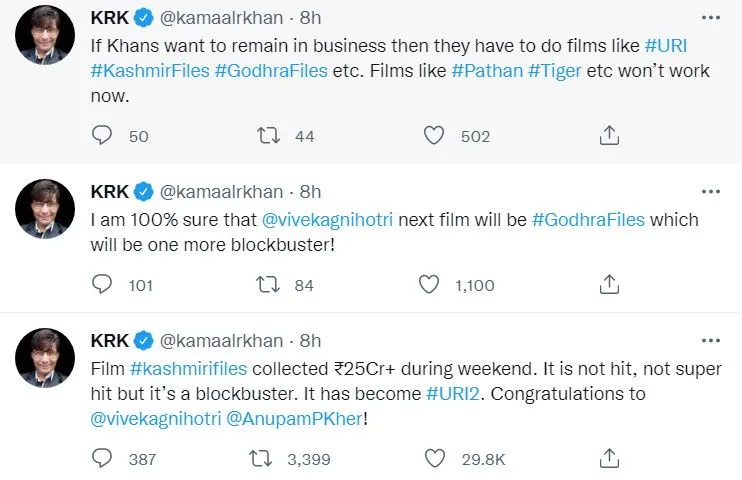Share the first tweet about Khans
Image resolution: width=742 pixels, height=480 pixels.
pyautogui.click(x=609, y=135)
